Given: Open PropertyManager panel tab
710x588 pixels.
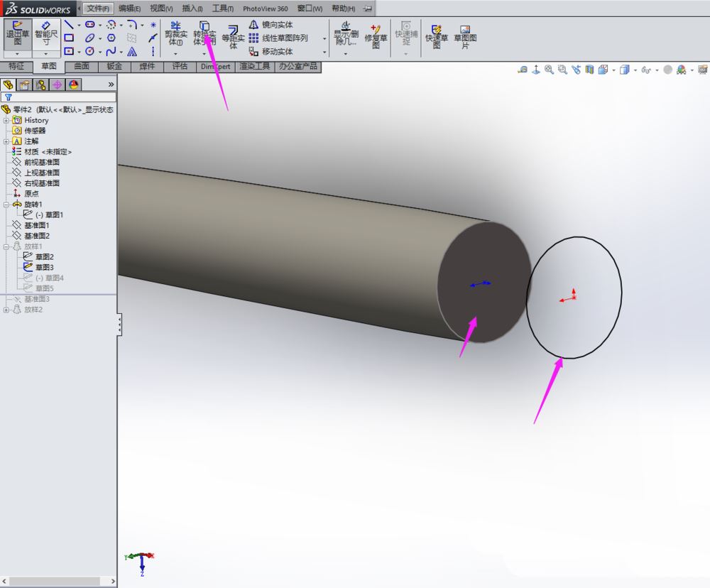Looking at the screenshot, I should [24, 85].
